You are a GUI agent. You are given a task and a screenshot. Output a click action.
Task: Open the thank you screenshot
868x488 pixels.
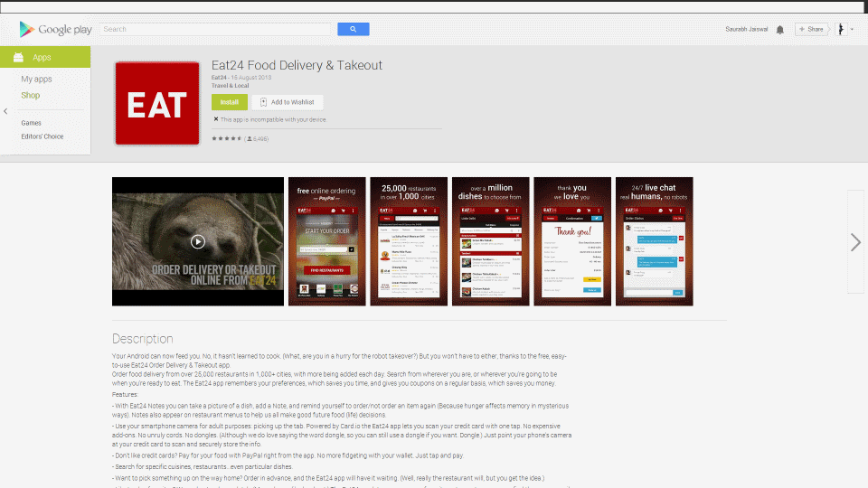(x=572, y=241)
